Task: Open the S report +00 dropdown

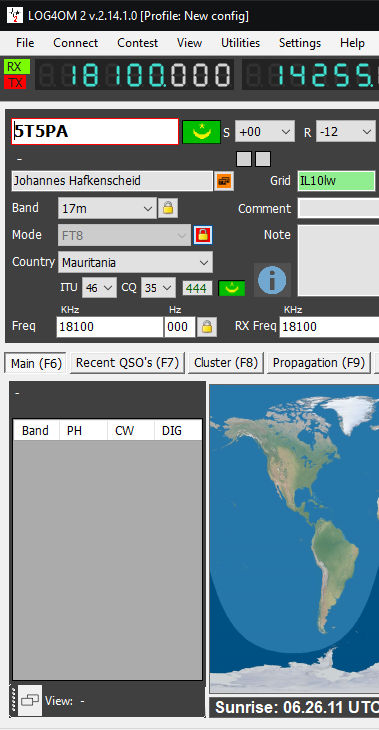Action: pyautogui.click(x=264, y=131)
